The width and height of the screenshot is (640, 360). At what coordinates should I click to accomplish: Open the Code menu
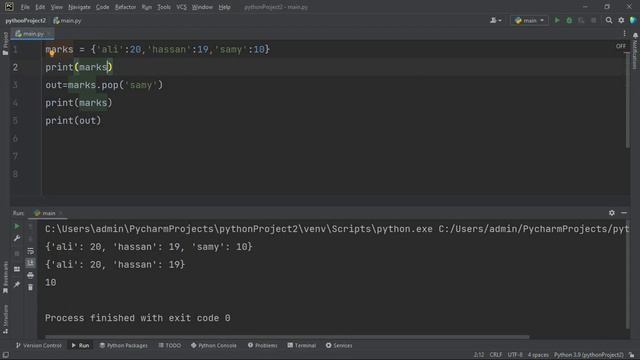click(x=102, y=7)
